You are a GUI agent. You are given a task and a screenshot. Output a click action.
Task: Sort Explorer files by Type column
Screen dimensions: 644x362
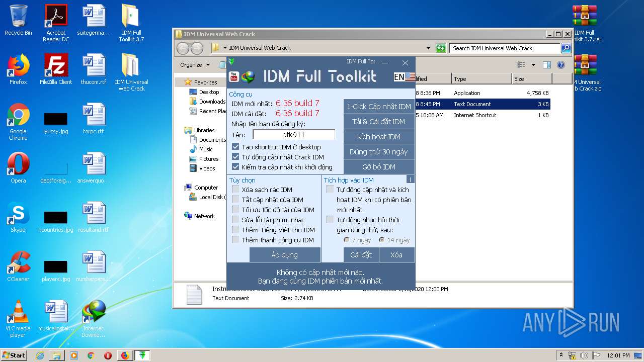pos(481,79)
